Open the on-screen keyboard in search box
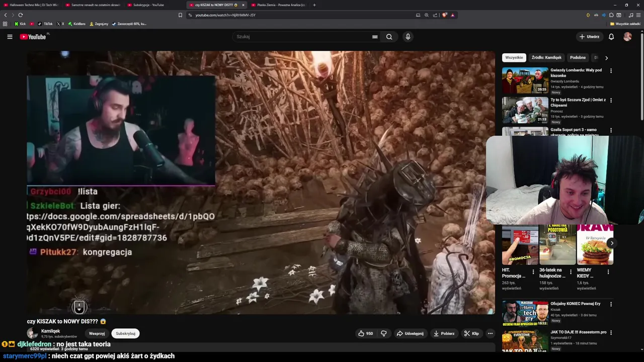 (375, 37)
